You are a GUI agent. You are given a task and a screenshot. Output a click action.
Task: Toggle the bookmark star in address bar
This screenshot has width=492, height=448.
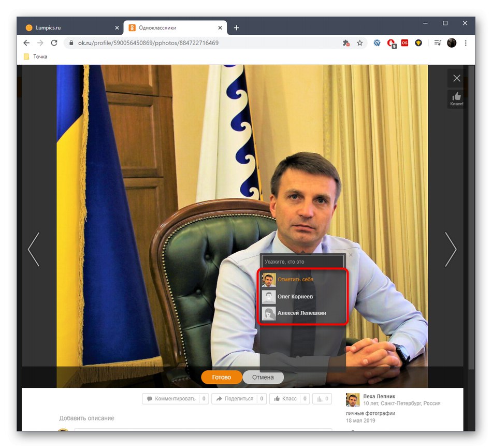click(359, 43)
